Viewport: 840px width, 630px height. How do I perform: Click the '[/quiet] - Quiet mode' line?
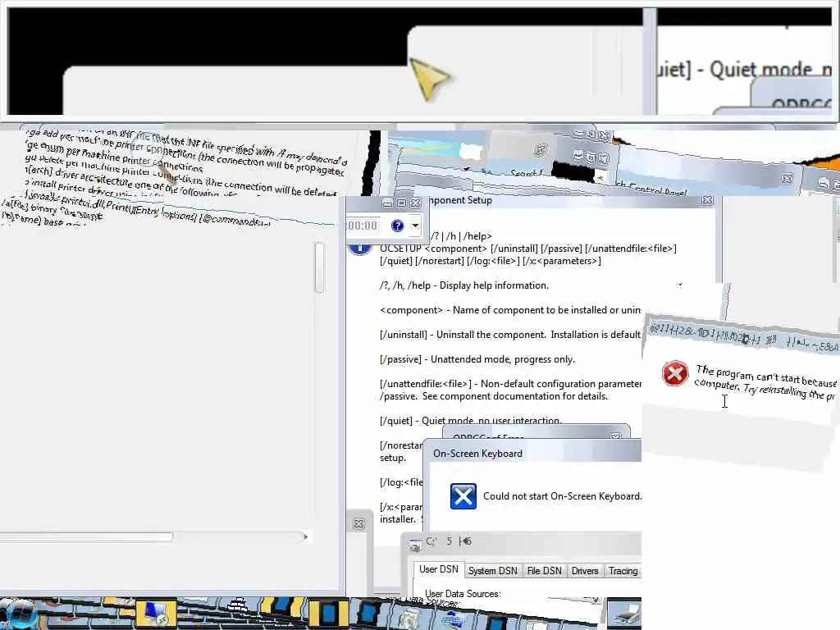pos(470,421)
